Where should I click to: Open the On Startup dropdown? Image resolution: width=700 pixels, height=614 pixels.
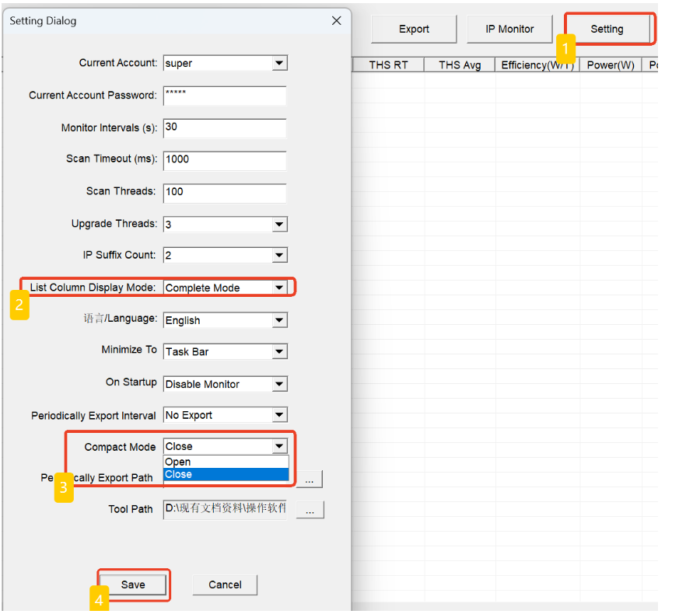tap(279, 384)
